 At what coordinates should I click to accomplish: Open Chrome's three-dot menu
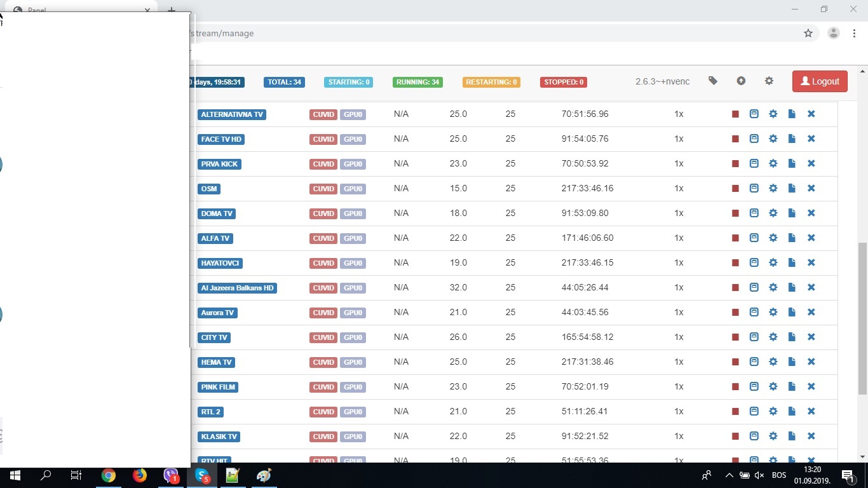point(854,33)
